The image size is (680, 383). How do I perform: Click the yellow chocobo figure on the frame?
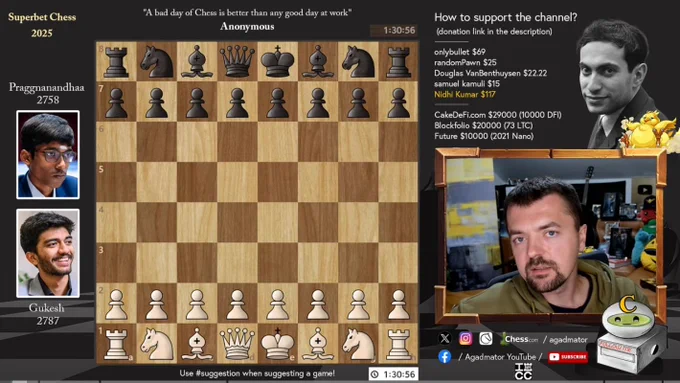648,129
